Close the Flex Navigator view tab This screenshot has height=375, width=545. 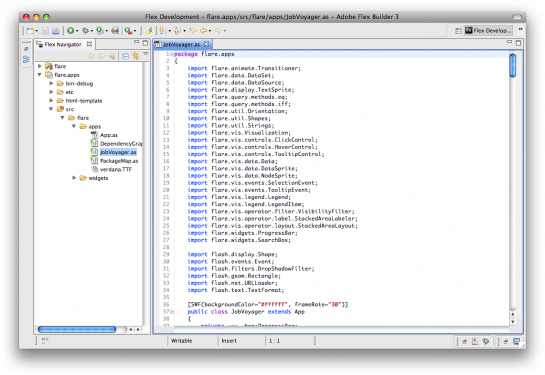point(89,44)
